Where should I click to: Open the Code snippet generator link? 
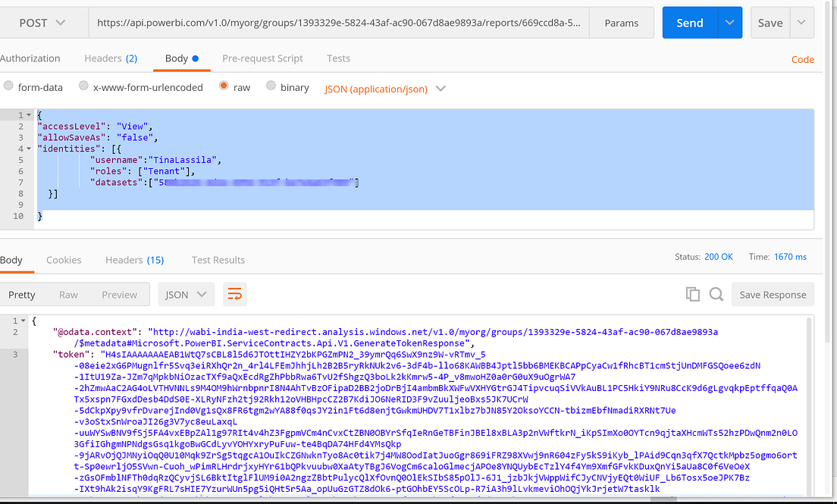802,58
